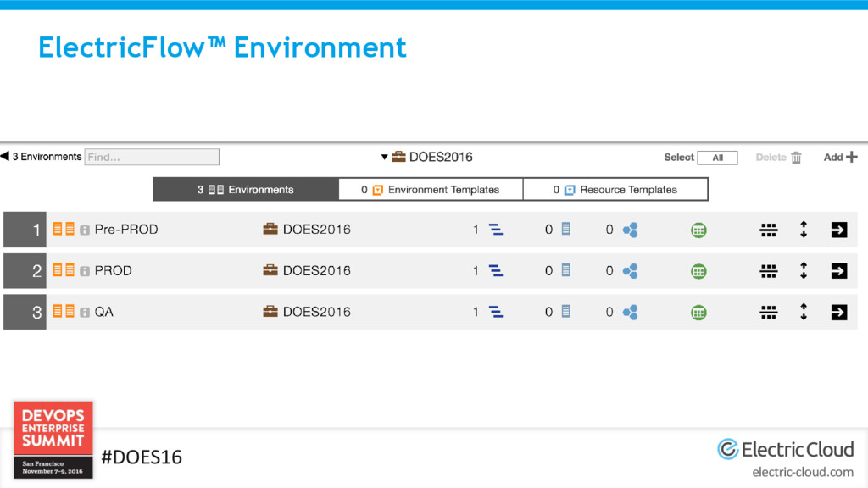Click up-down arrows icon in PROD row
The height and width of the screenshot is (488, 868).
(x=804, y=270)
